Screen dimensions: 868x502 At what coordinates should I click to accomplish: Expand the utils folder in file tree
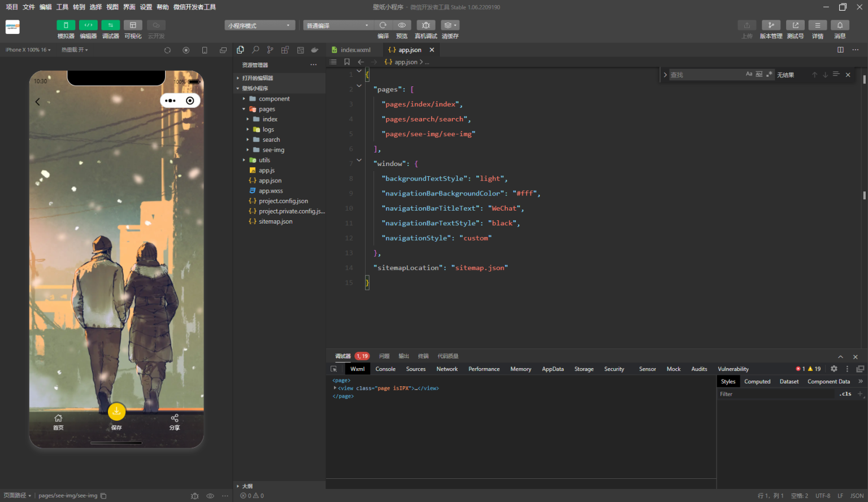(x=264, y=160)
